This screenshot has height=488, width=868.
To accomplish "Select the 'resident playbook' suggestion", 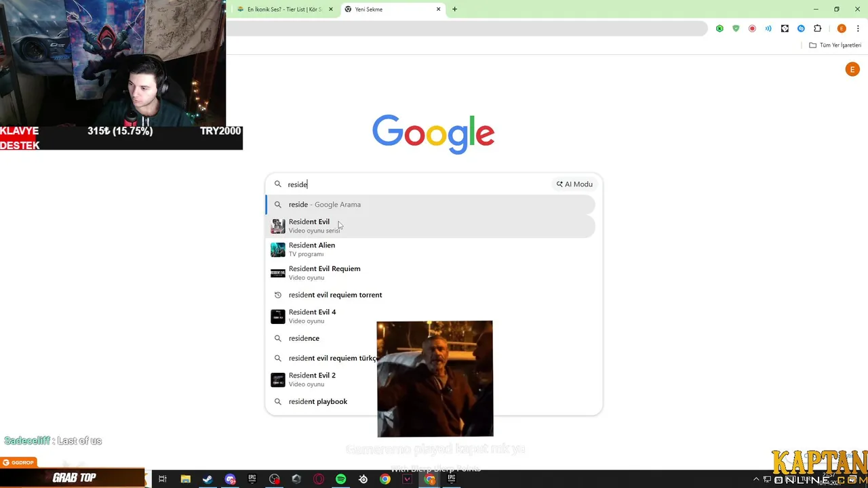I will (430, 401).
